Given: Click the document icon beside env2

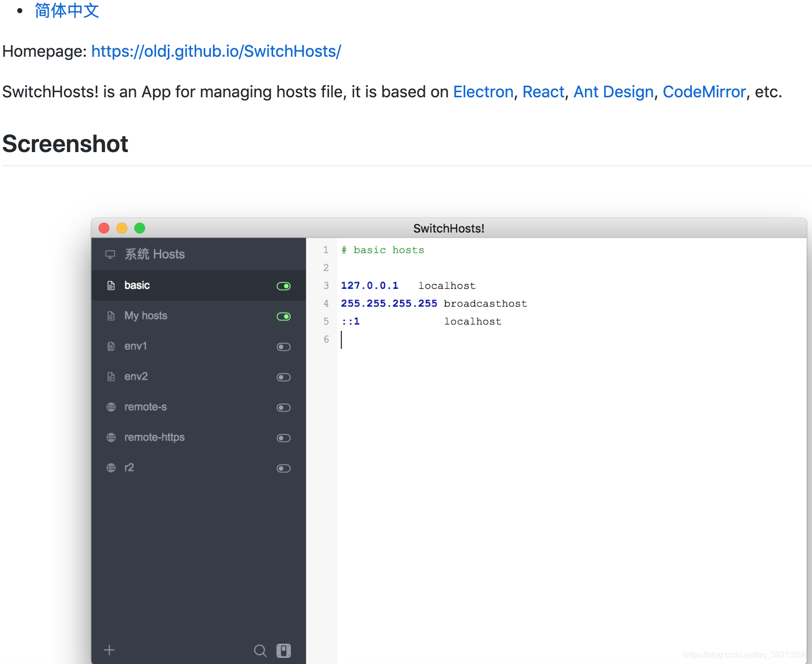Looking at the screenshot, I should coord(111,377).
